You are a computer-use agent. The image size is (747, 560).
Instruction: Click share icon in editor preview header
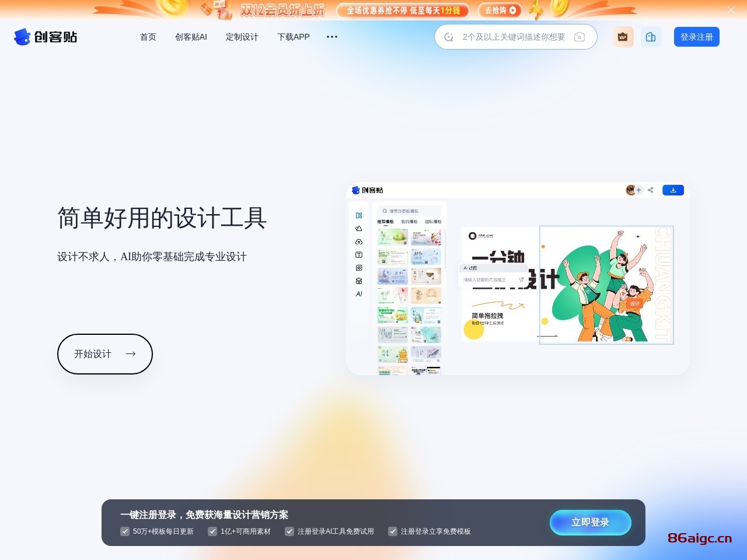pos(651,190)
